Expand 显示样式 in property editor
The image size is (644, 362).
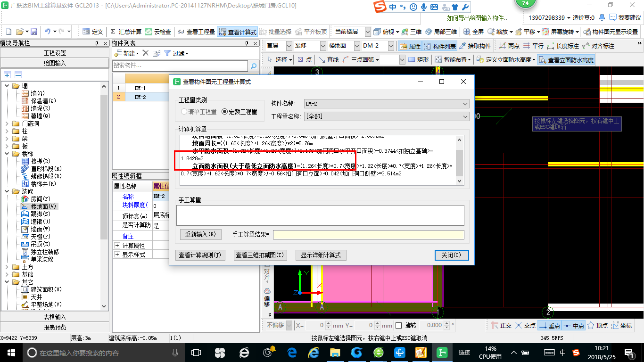click(x=117, y=255)
